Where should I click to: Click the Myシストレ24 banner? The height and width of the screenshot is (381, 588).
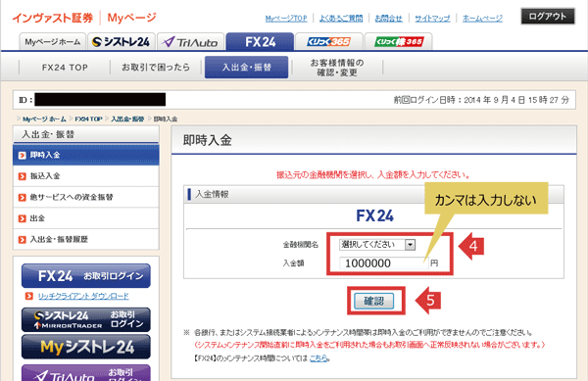point(86,347)
